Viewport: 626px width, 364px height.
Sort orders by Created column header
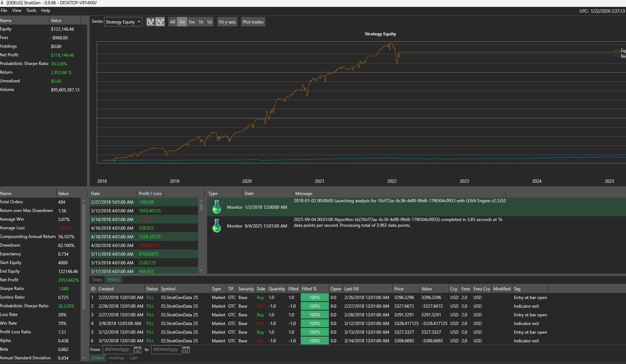coord(121,289)
